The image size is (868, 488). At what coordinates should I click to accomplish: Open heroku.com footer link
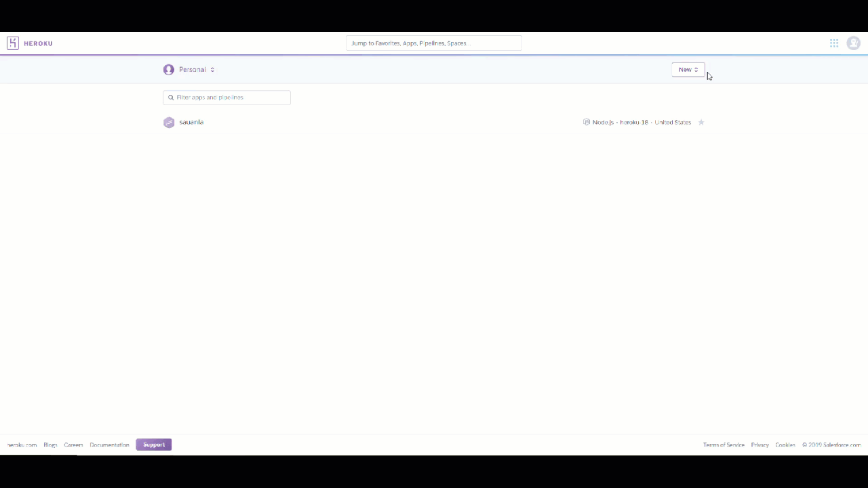[22, 445]
